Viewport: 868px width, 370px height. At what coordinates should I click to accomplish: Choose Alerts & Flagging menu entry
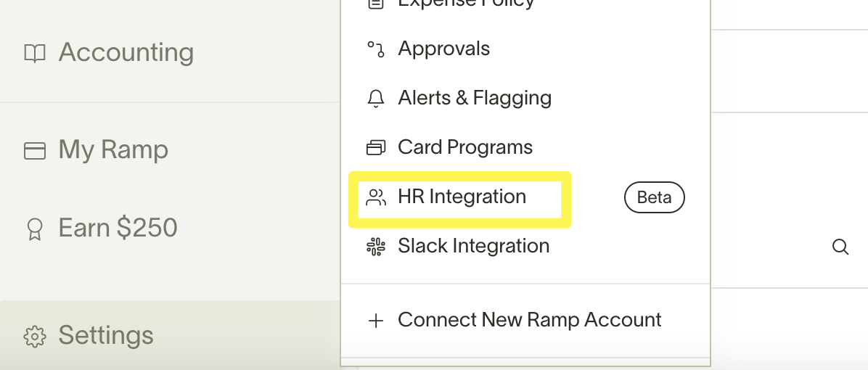[475, 99]
